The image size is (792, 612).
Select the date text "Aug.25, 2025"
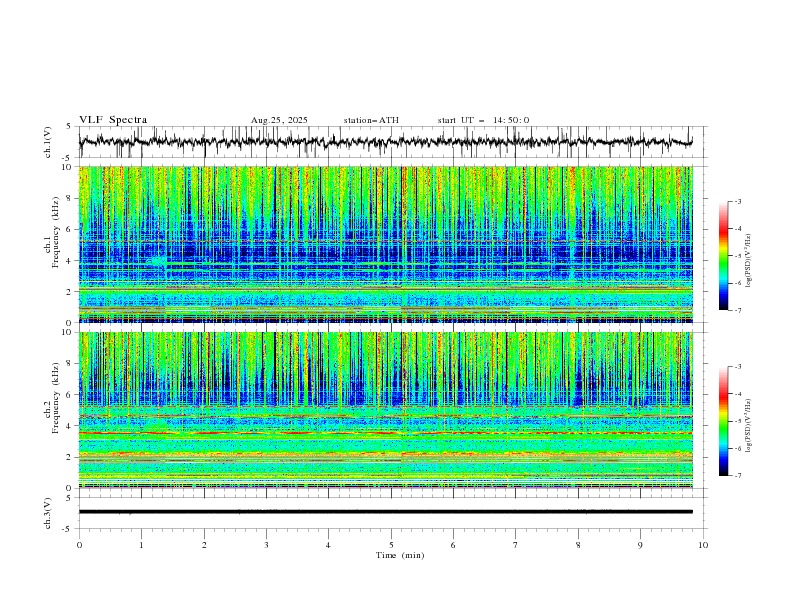coord(279,120)
